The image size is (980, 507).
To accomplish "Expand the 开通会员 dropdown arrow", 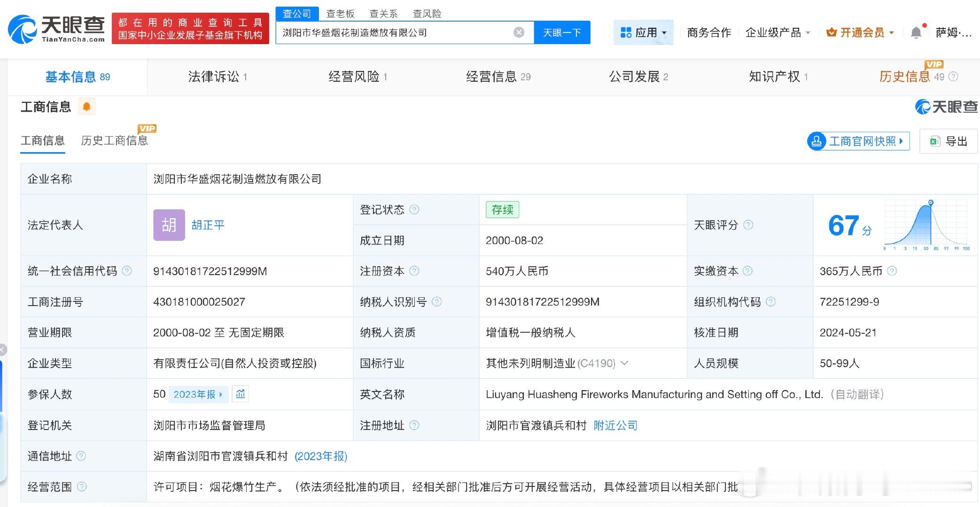I will 892,33.
